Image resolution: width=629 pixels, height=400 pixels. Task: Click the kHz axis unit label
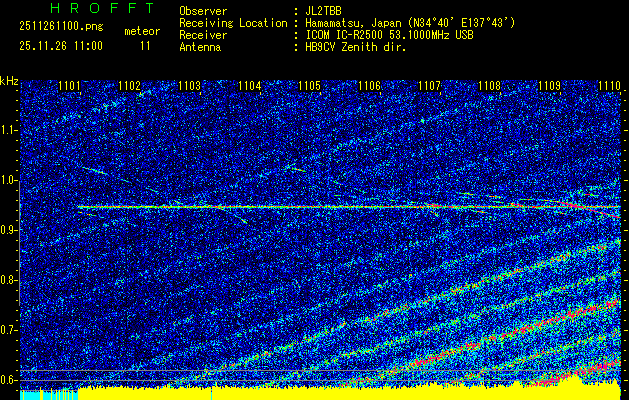10,79
